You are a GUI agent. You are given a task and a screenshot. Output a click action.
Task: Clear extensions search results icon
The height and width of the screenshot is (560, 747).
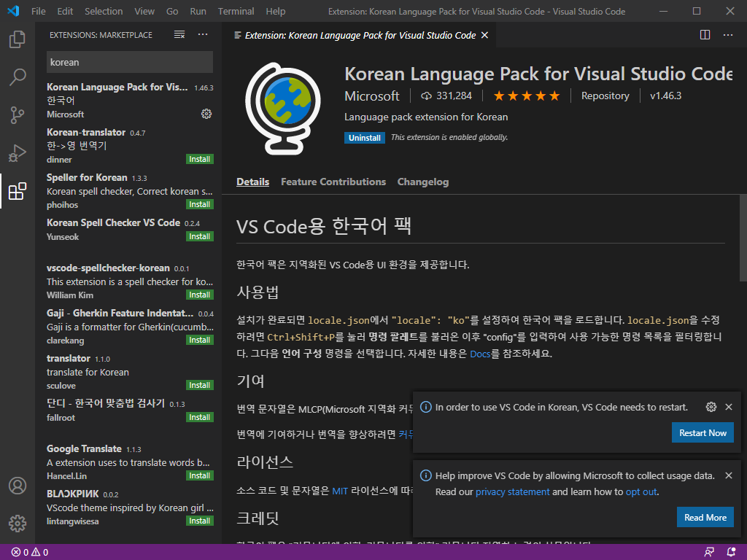179,35
